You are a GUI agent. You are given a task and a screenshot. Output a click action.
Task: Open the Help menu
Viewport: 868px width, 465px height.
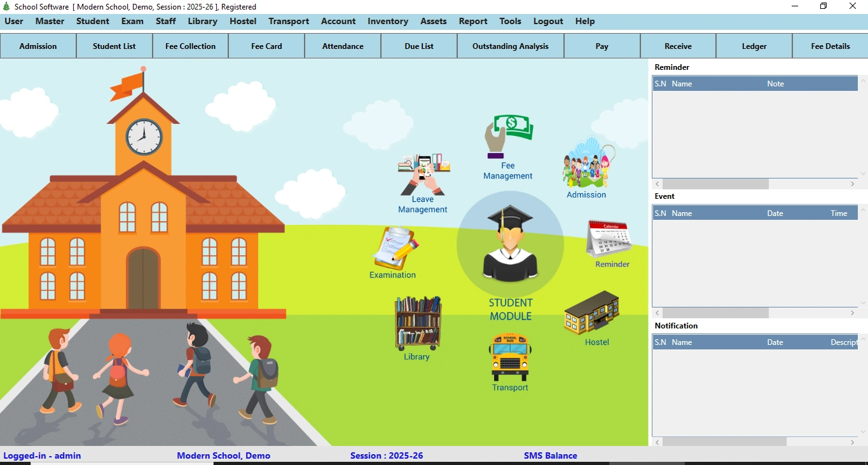(585, 21)
